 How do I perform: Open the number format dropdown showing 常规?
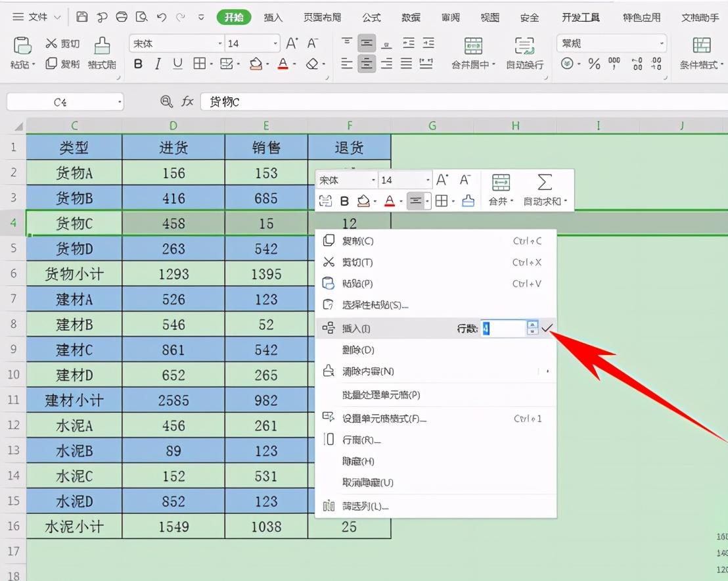[x=611, y=43]
